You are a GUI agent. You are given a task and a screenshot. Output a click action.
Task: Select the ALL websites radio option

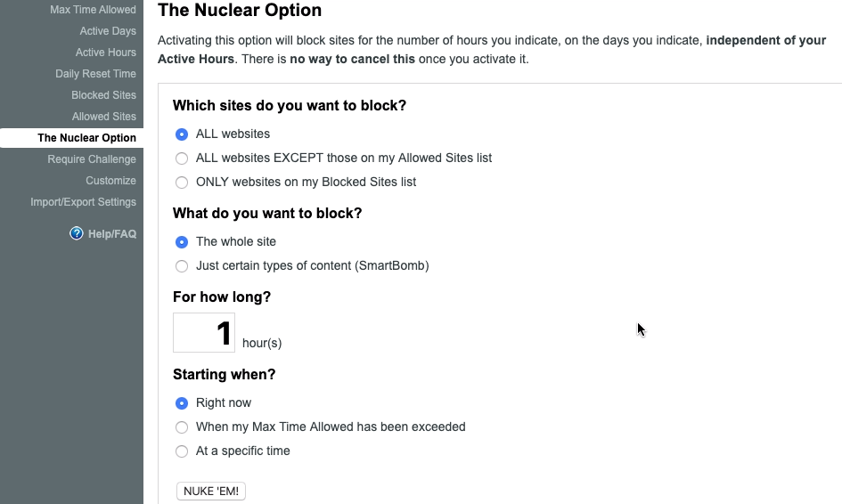[x=182, y=134]
